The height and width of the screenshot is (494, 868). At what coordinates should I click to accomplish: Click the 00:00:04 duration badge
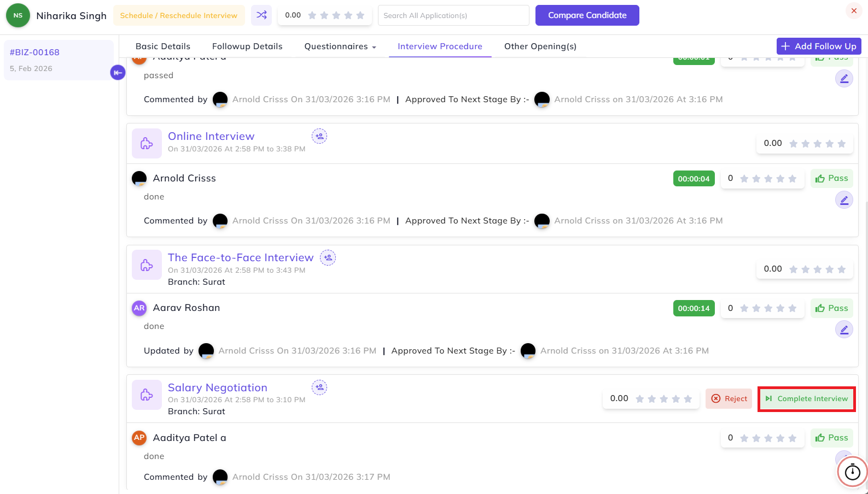click(694, 179)
